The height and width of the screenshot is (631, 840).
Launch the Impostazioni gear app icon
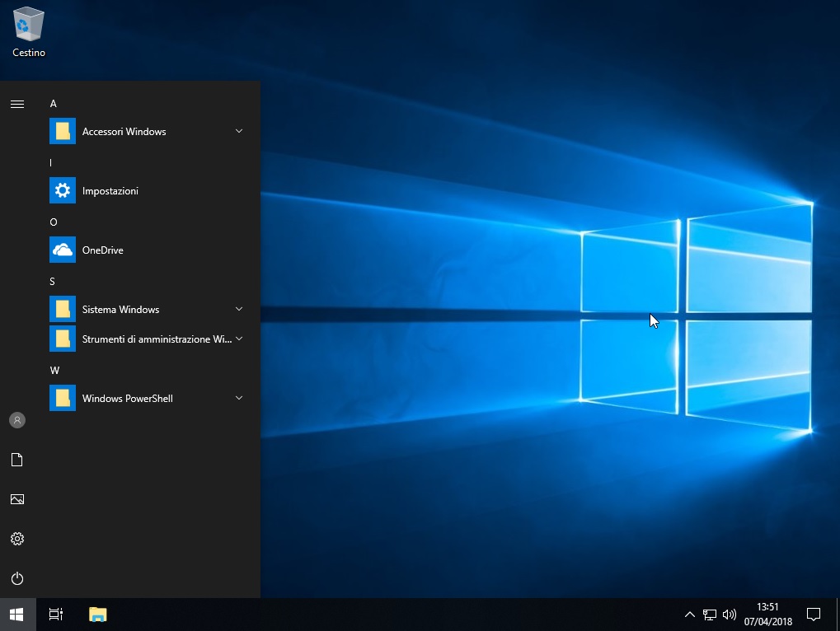coord(63,190)
